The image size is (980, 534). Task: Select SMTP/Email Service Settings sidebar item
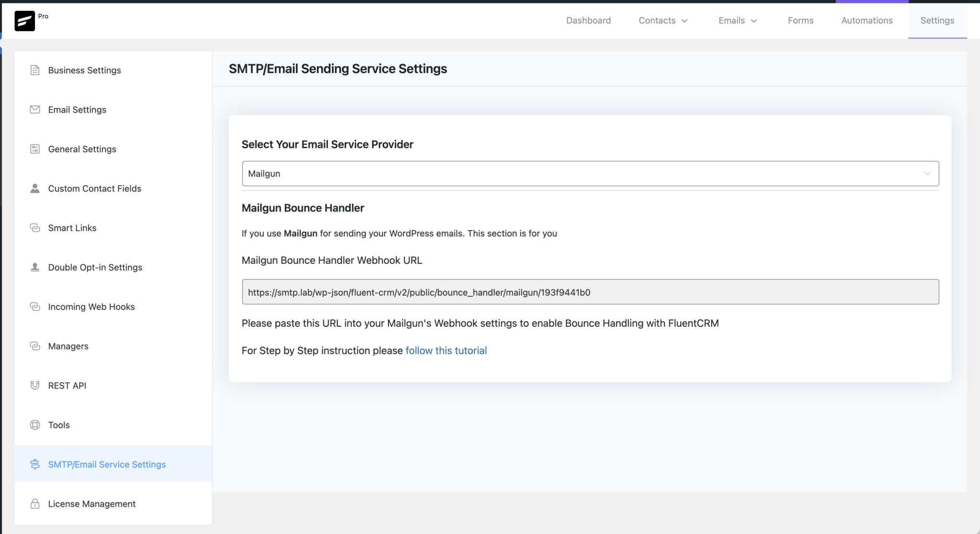point(113,464)
